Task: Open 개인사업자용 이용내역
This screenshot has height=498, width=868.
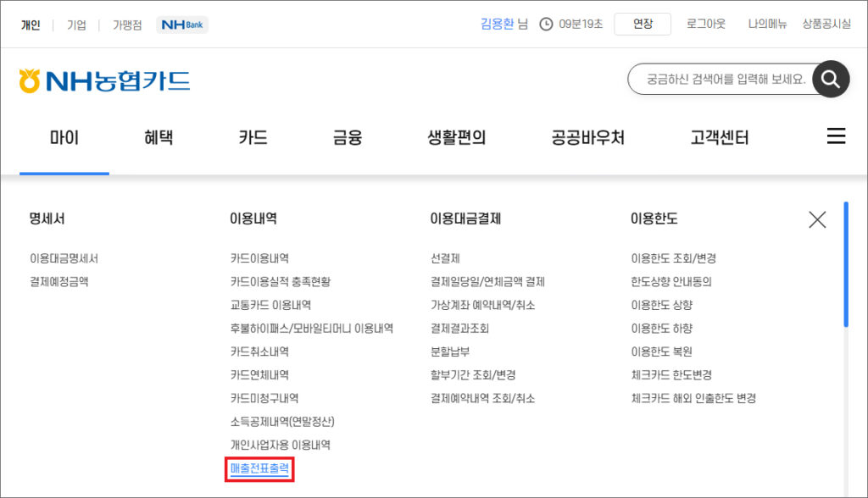Action: [x=281, y=445]
